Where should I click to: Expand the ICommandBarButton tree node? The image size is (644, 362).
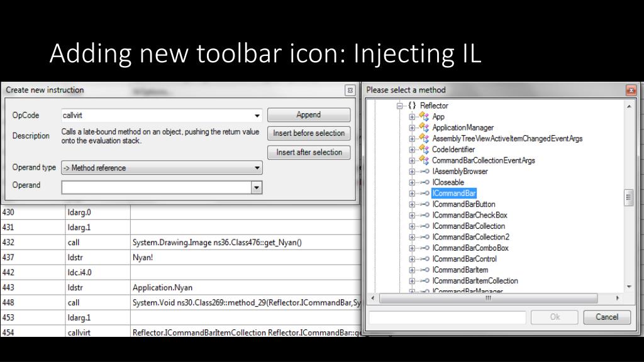pos(412,204)
